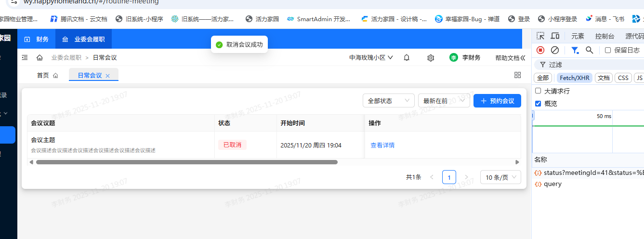
Task: Click the scrollbar right arrow under the table
Action: [x=517, y=162]
